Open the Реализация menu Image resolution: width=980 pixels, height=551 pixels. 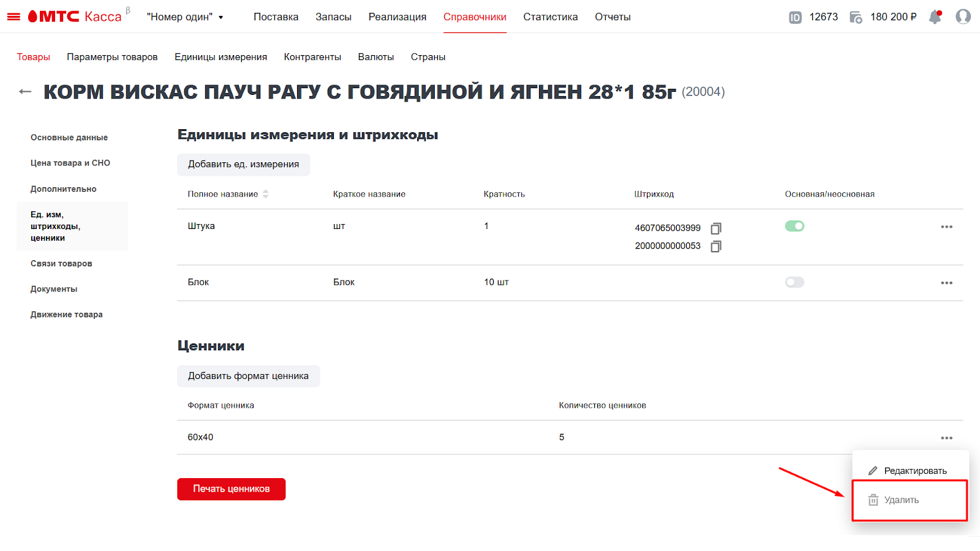point(397,17)
